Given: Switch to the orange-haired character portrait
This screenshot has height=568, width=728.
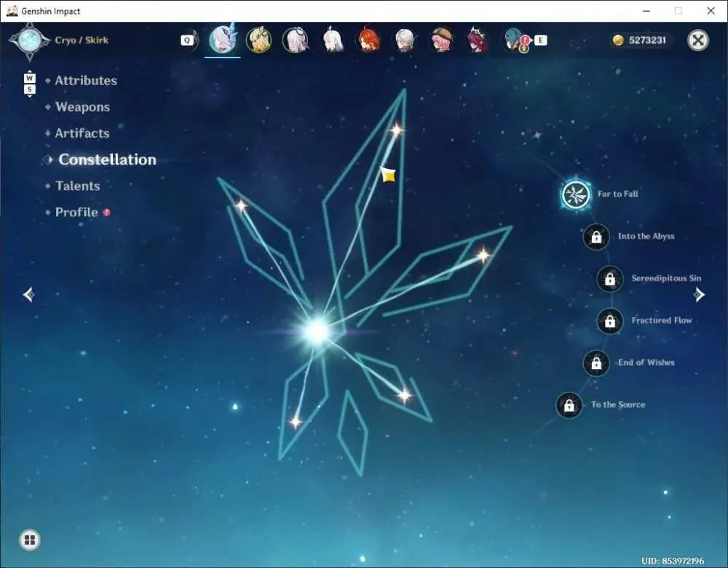Looking at the screenshot, I should (369, 40).
